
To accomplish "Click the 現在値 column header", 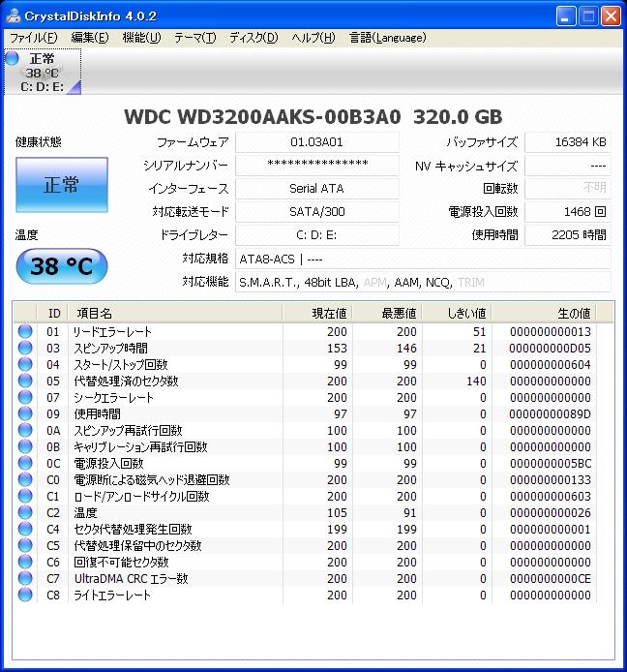I will (317, 314).
